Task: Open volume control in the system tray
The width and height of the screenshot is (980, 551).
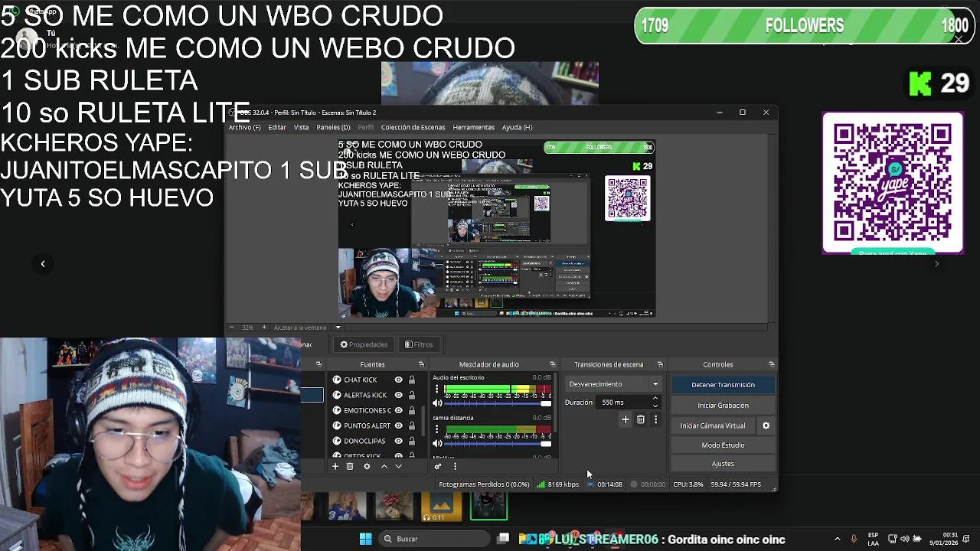Action: (905, 539)
